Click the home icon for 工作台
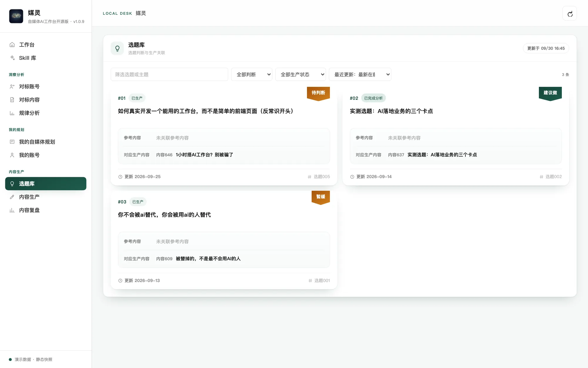This screenshot has width=588, height=368. point(12,45)
